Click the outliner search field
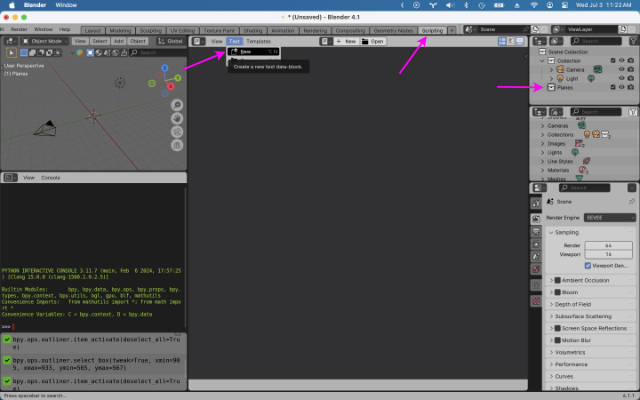 tap(596, 41)
